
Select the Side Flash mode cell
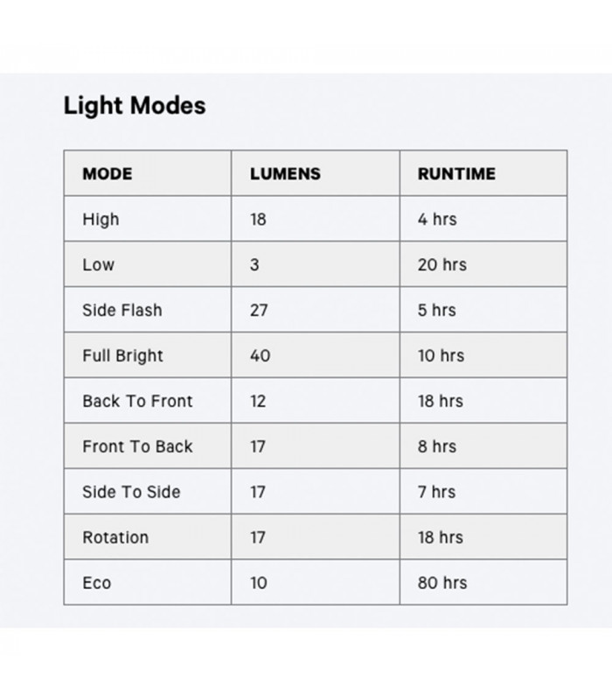(122, 310)
